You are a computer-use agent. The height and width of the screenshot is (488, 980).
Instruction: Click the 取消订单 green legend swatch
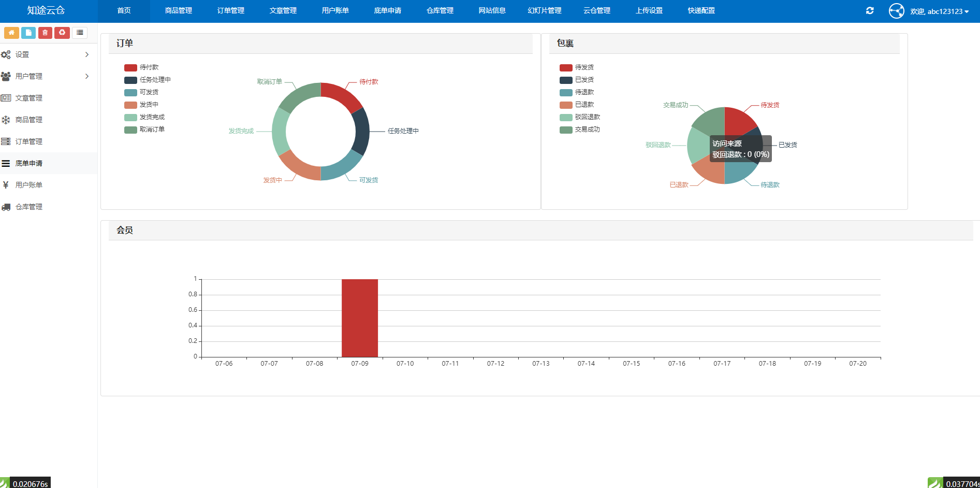(x=130, y=130)
